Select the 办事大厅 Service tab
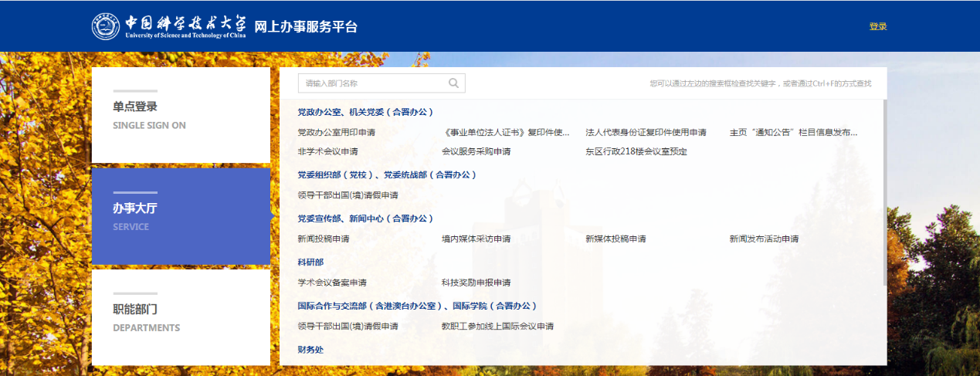 point(181,216)
